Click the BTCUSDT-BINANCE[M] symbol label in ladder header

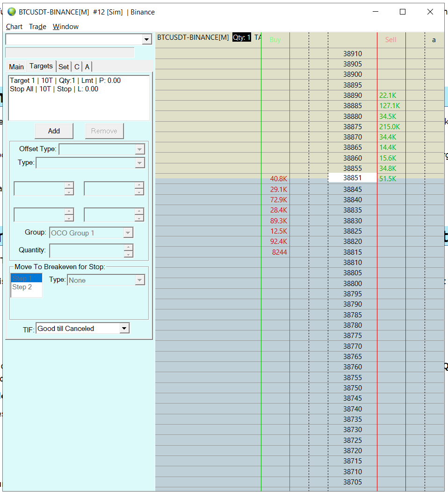[x=193, y=37]
